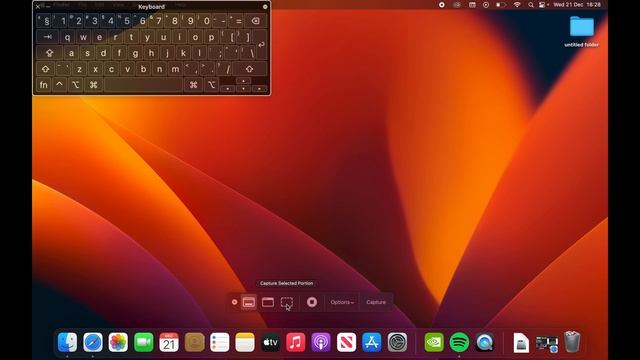Image resolution: width=640 pixels, height=360 pixels.
Task: Open the screenshots stack in Dock
Action: (x=547, y=343)
